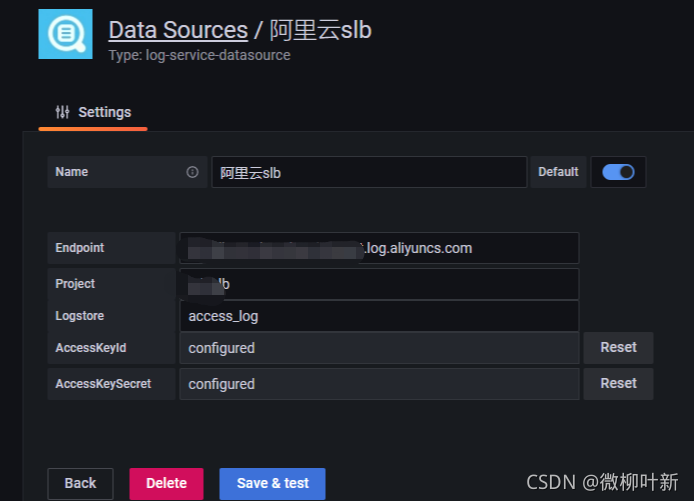
Task: Delete this data source
Action: tap(166, 483)
